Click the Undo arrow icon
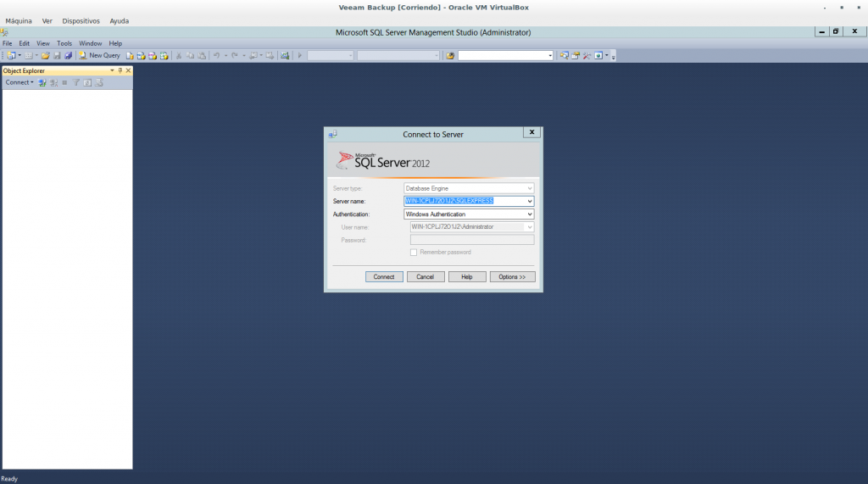The width and height of the screenshot is (868, 484). tap(216, 55)
